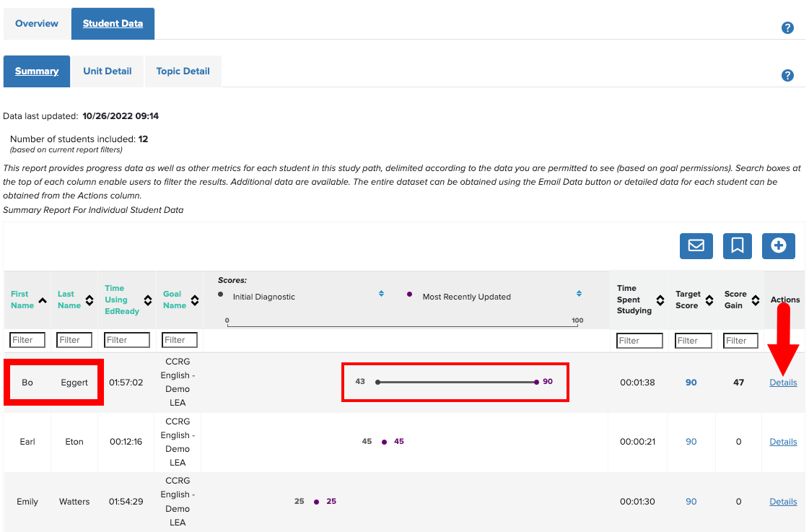Click Bo Eggert's score progress line
The width and height of the screenshot is (809, 532).
pyautogui.click(x=457, y=383)
